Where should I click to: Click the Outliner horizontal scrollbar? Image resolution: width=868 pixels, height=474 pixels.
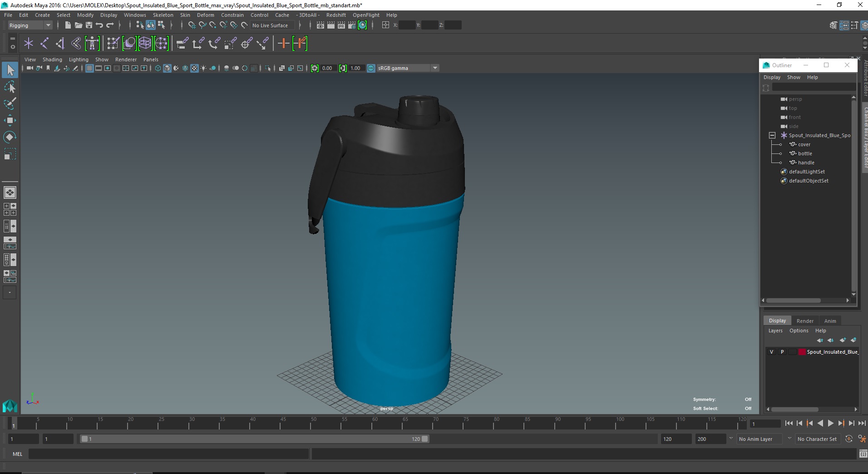(x=793, y=301)
